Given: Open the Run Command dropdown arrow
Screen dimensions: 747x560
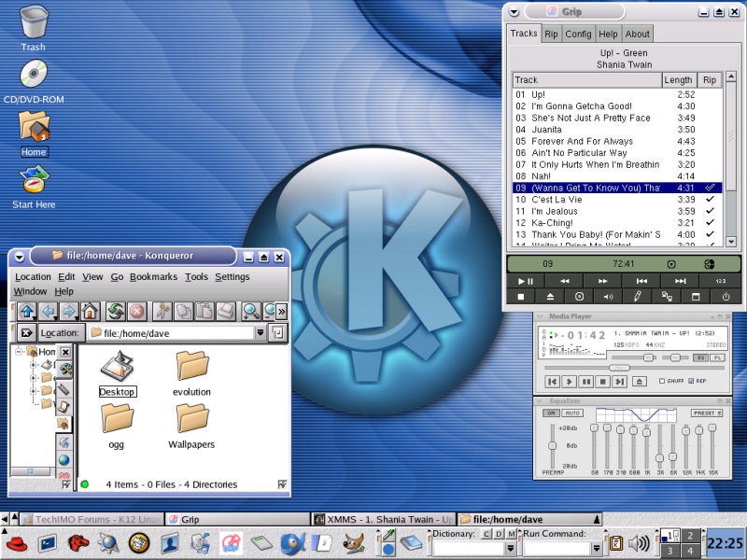Looking at the screenshot, I should pos(596,549).
